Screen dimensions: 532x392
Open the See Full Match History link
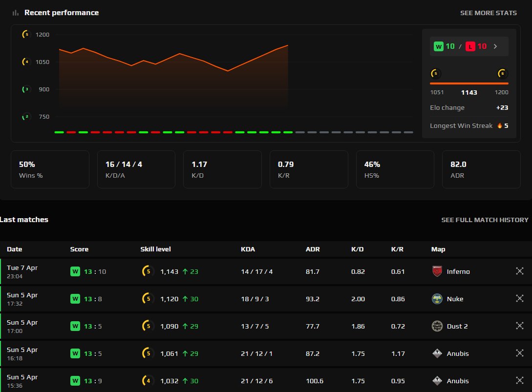tap(485, 220)
